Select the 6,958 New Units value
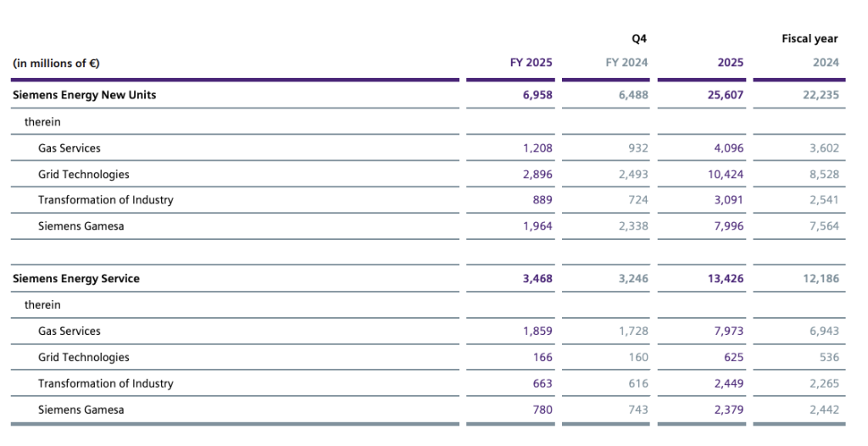The width and height of the screenshot is (868, 446). coord(537,95)
